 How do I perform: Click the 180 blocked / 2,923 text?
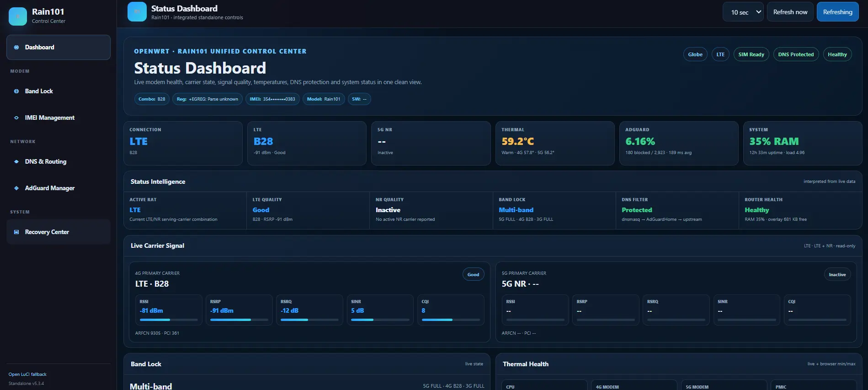[x=645, y=153]
